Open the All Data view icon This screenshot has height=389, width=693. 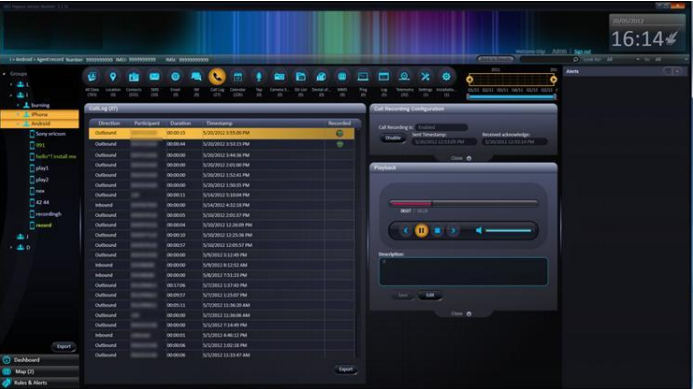point(92,77)
